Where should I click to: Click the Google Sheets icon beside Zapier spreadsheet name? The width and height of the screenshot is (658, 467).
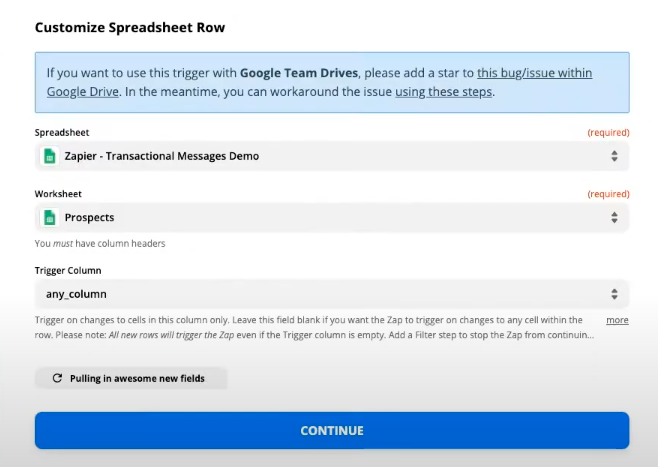click(50, 156)
